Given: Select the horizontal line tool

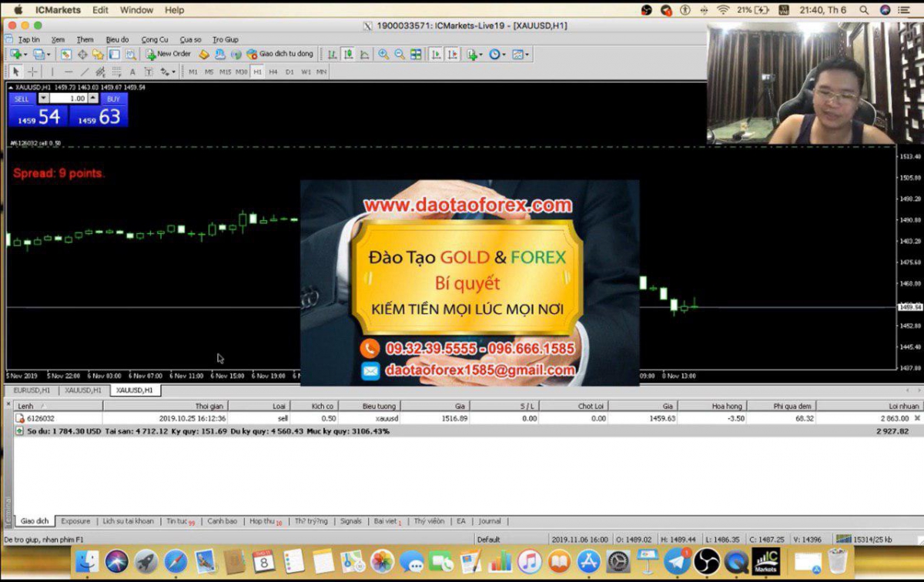Looking at the screenshot, I should coord(69,72).
